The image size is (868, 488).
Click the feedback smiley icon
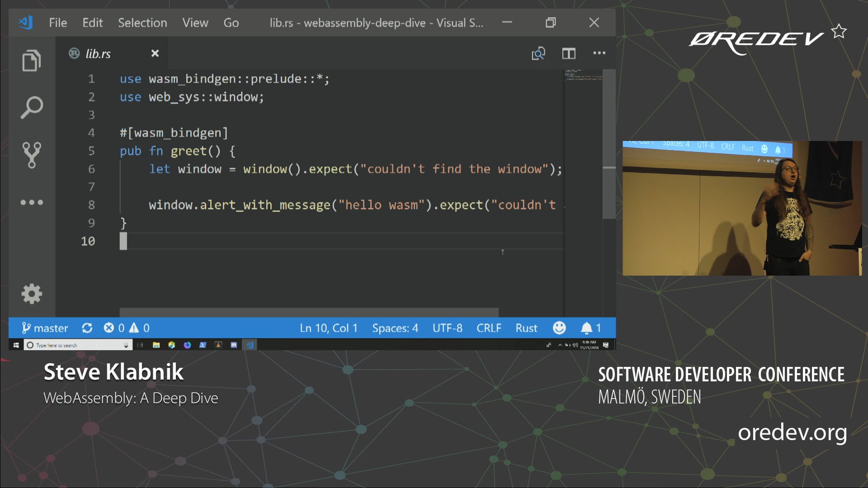pos(559,328)
